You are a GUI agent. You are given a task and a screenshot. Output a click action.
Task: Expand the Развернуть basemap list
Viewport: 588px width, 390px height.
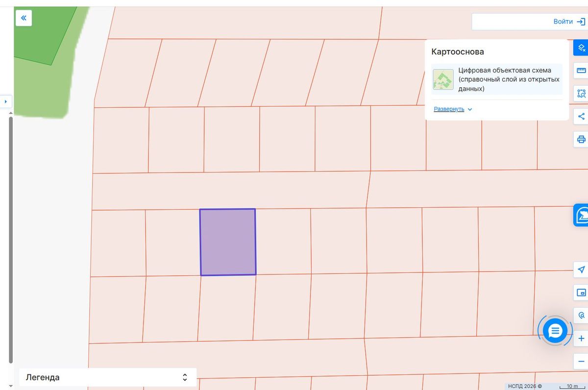click(x=453, y=109)
